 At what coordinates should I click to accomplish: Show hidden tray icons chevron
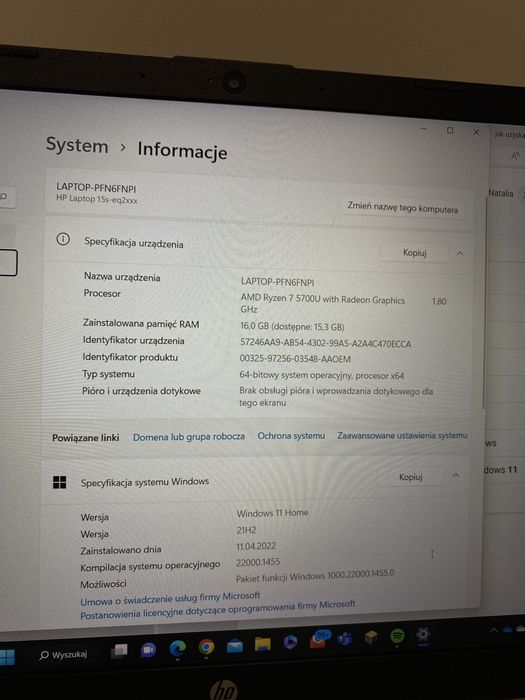[x=494, y=630]
